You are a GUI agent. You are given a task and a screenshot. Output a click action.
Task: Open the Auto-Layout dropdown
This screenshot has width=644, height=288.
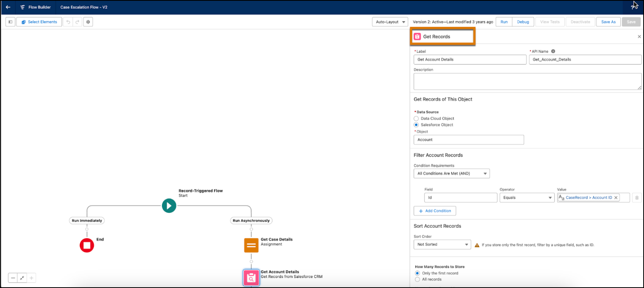390,22
